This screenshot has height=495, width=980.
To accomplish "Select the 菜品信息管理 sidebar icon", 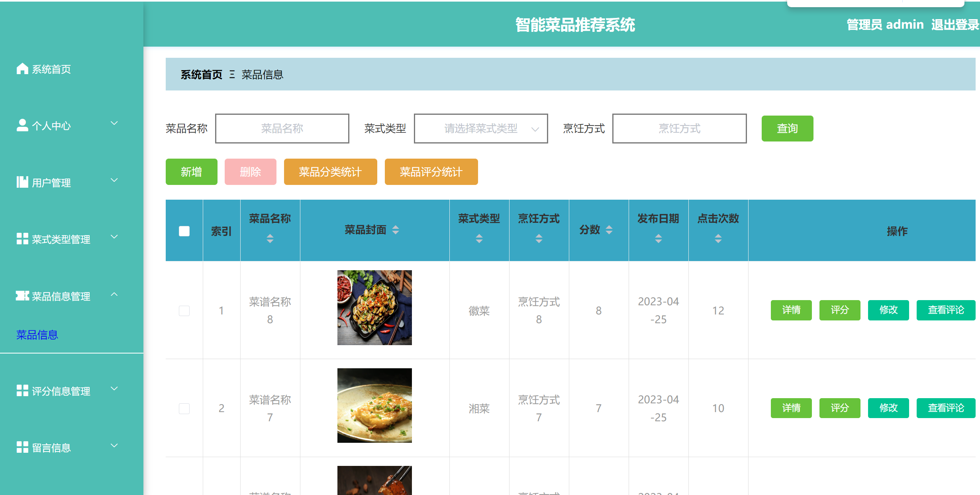I will [x=22, y=296].
